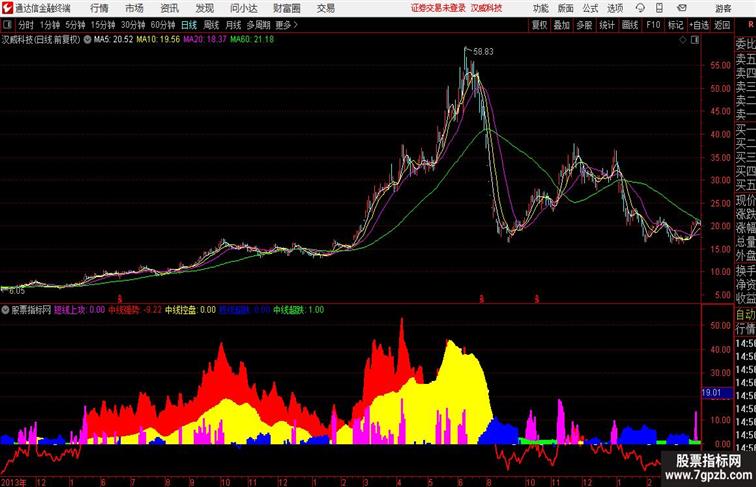Viewport: 756px width, 487px height.
Task: Select the 多周期 multi-period tab
Action: pos(258,25)
